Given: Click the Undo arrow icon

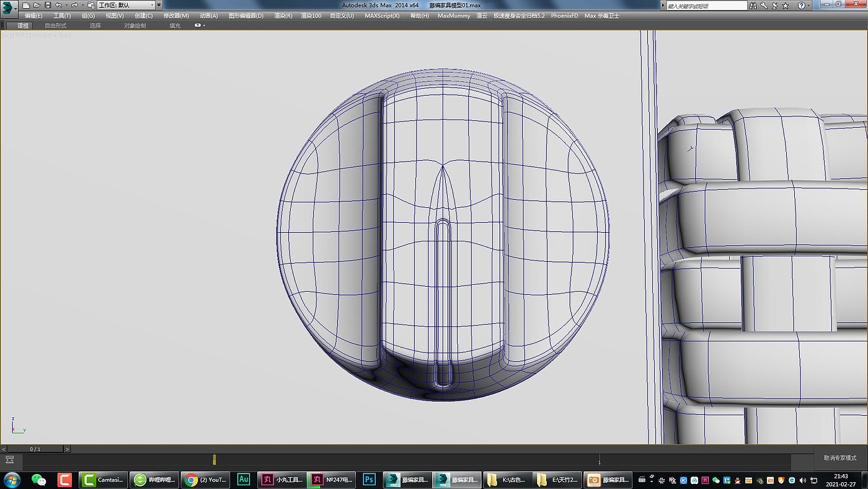Looking at the screenshot, I should click(58, 5).
